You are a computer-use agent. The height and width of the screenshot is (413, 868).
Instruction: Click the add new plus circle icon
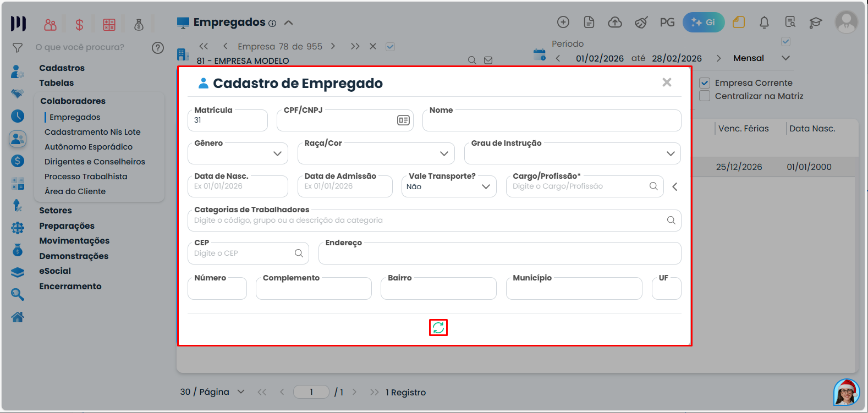[563, 22]
